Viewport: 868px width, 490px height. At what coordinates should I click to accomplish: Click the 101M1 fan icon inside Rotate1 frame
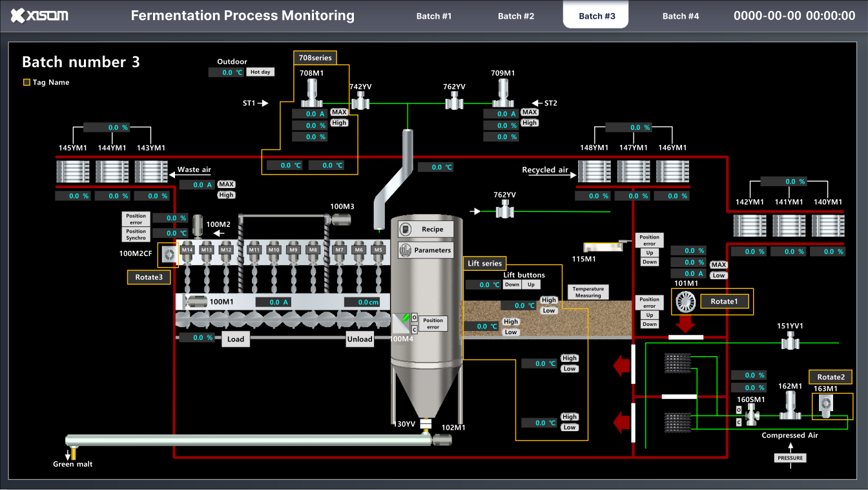[685, 301]
